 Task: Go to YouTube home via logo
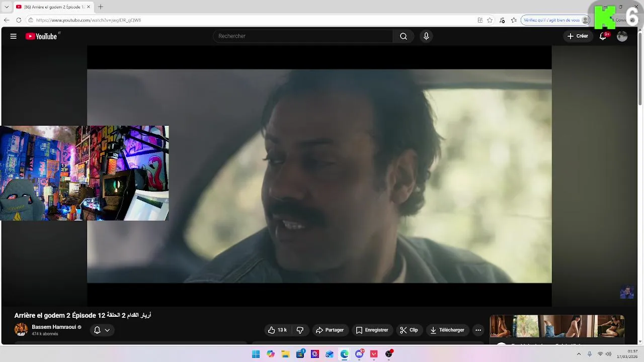41,36
